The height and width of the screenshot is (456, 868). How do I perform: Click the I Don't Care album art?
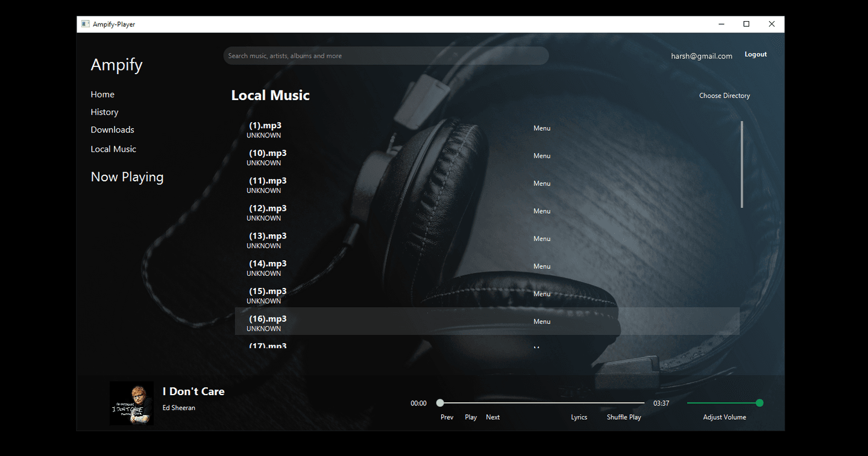coord(131,403)
